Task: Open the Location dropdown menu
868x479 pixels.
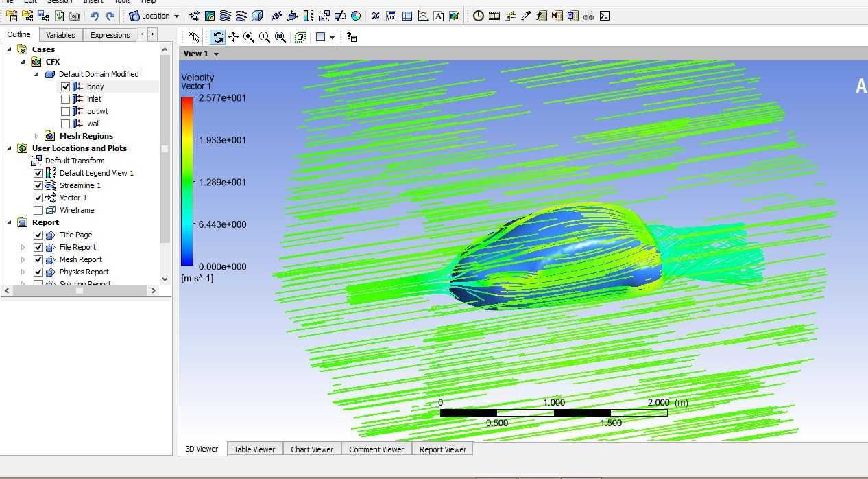Action: 155,16
